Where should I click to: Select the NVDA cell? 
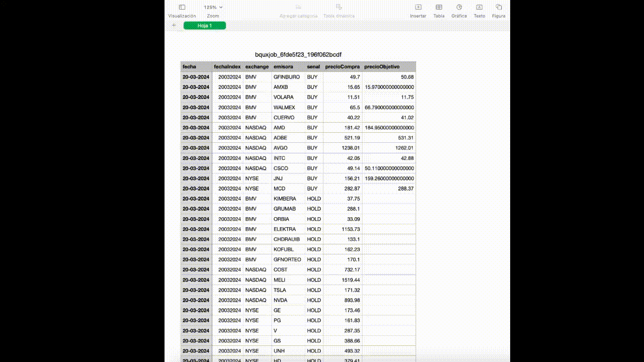[288, 300]
